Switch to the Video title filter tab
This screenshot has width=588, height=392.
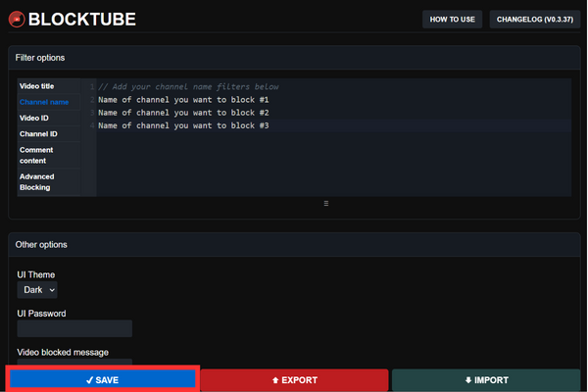37,86
